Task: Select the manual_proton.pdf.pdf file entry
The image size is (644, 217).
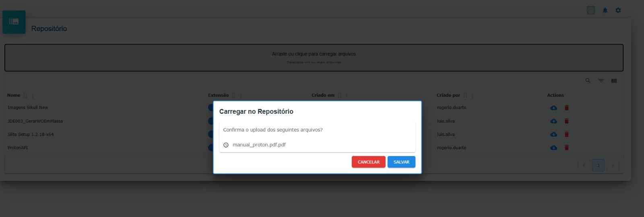Action: point(259,145)
